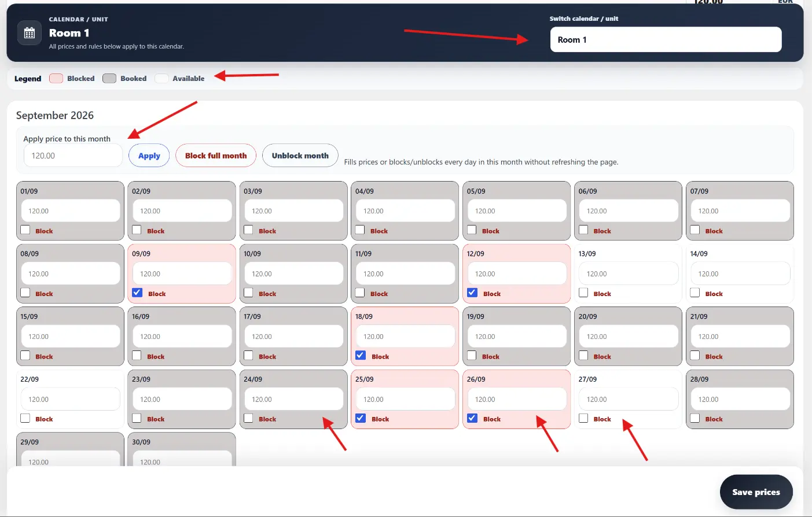Toggle the Block checkbox for 25/09
812x517 pixels.
pos(361,418)
